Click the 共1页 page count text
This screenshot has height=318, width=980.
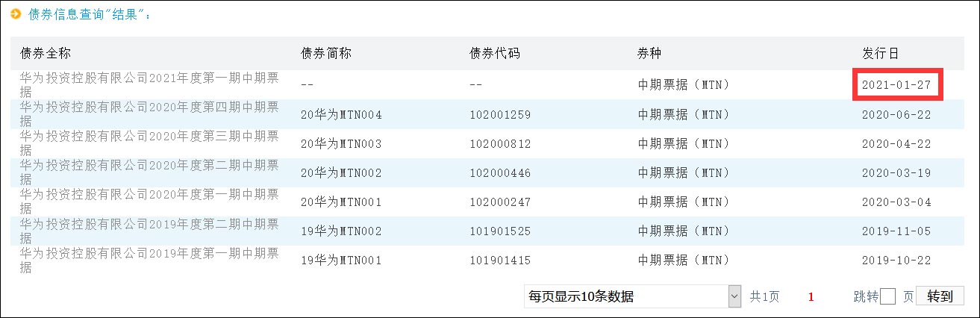[x=764, y=297]
